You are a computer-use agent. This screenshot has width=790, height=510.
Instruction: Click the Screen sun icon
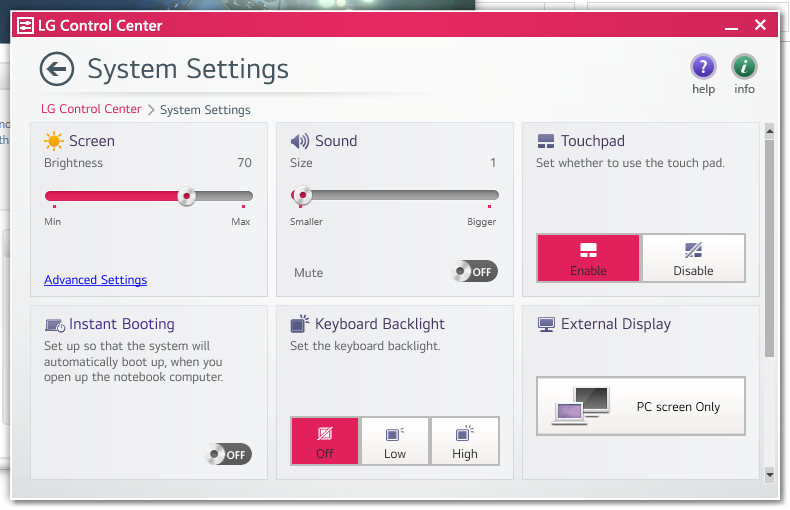tap(53, 141)
